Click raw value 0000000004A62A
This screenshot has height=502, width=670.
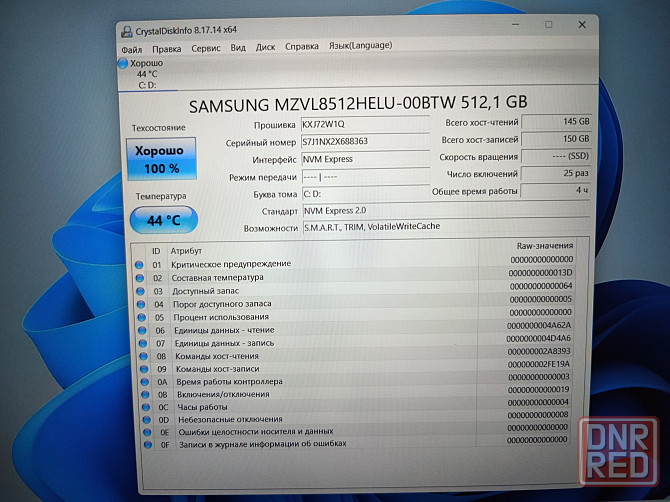pyautogui.click(x=539, y=325)
